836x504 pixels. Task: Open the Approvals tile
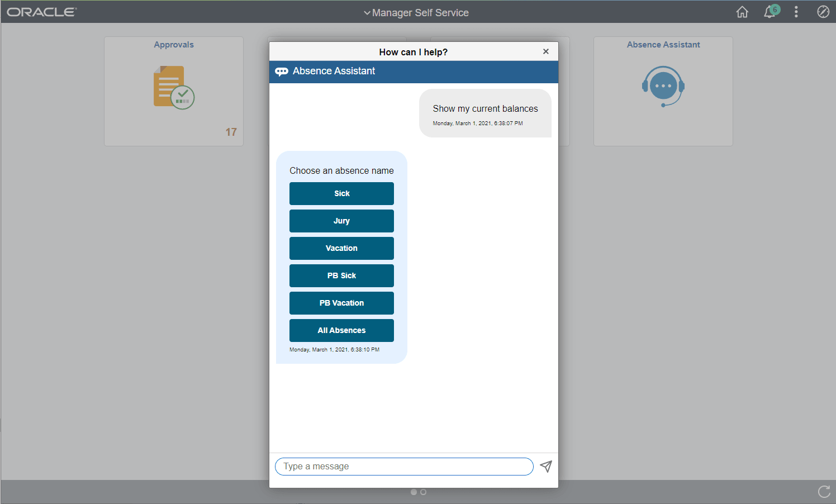[174, 92]
